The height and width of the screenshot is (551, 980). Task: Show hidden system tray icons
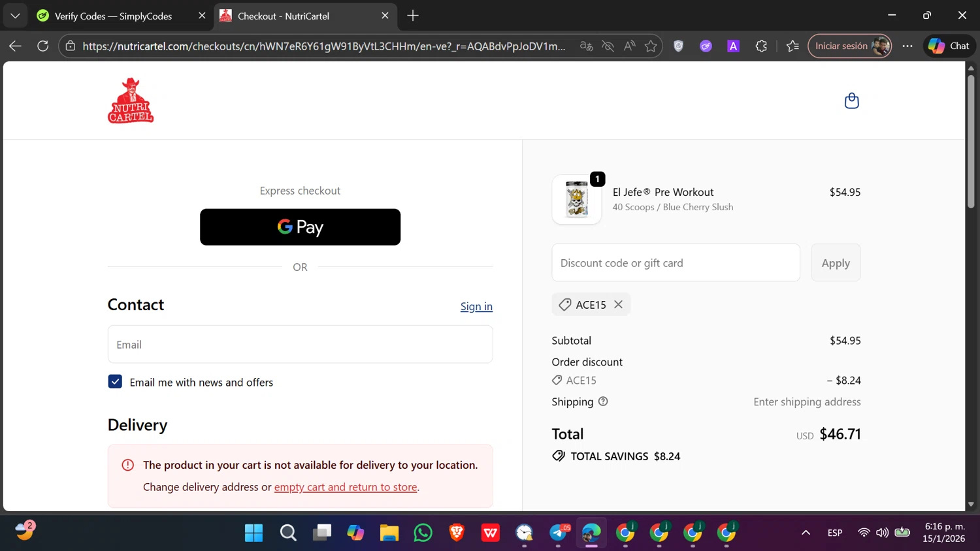[806, 533]
